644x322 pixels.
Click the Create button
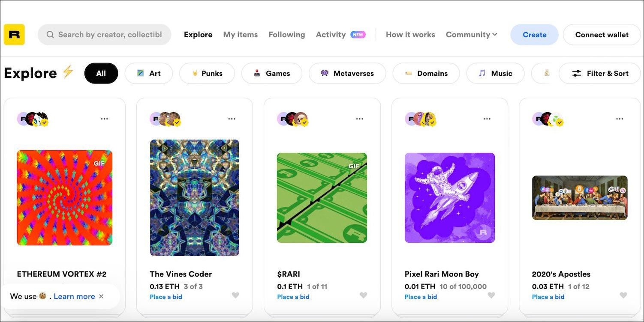click(534, 35)
